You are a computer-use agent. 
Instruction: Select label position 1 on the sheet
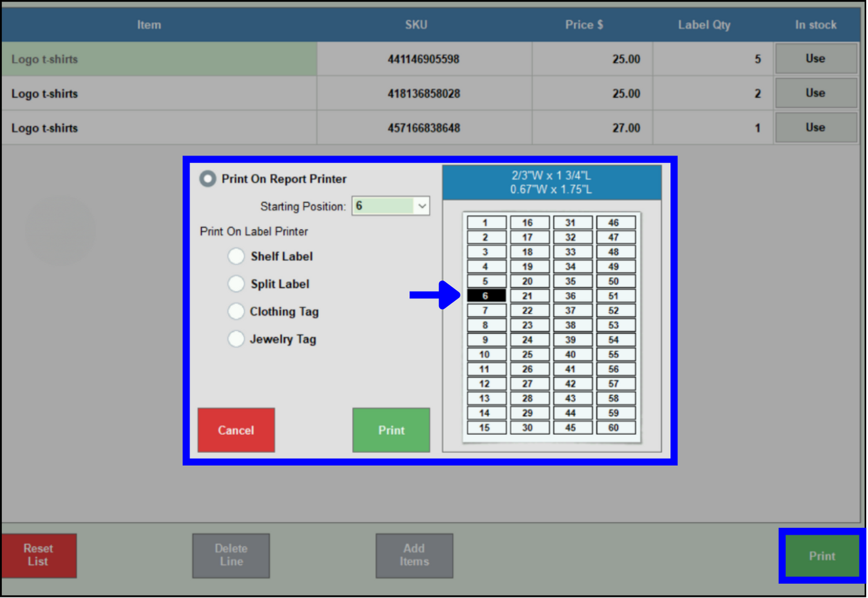[486, 223]
